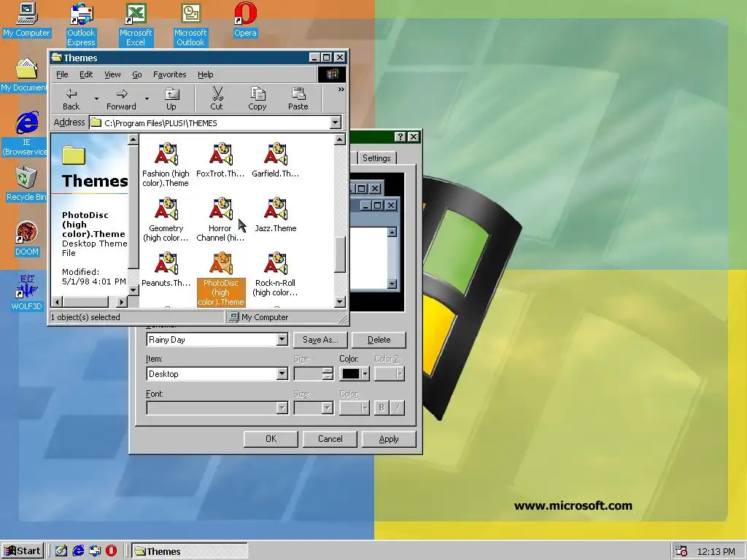The image size is (747, 560).
Task: Open the Color dropdown for Item
Action: [x=365, y=374]
